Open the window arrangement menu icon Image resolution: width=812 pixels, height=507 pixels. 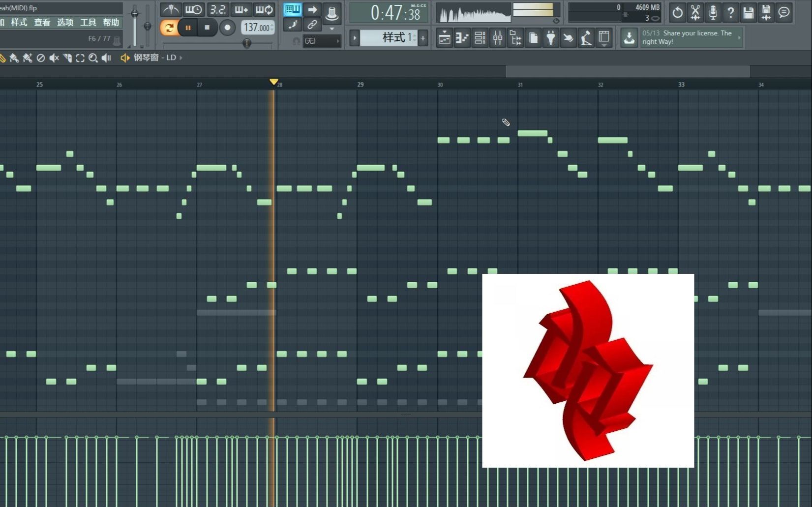(x=604, y=38)
